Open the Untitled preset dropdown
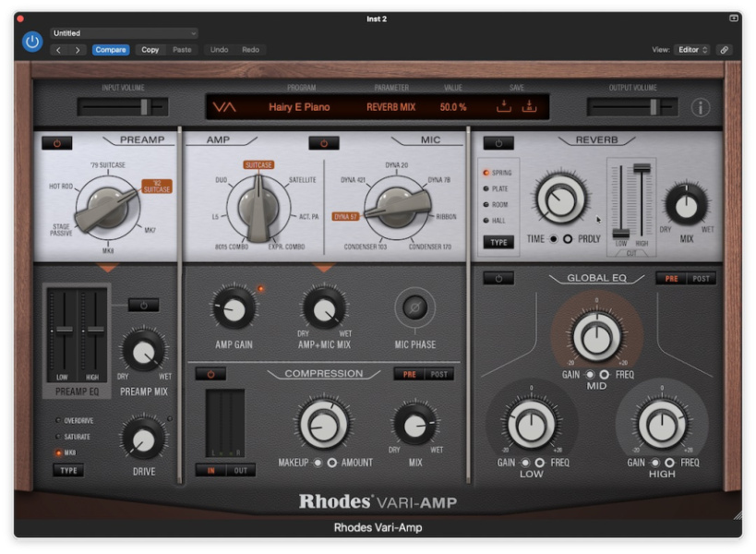This screenshot has height=554, width=756. point(125,32)
